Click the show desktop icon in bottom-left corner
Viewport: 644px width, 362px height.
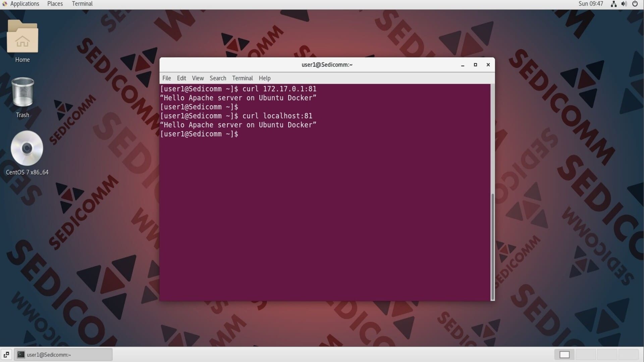tap(6, 354)
